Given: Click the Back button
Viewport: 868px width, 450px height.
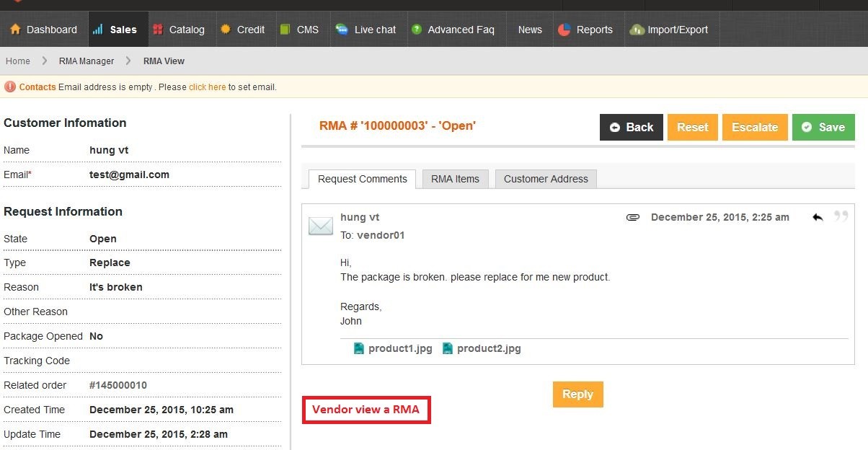Looking at the screenshot, I should click(x=632, y=127).
